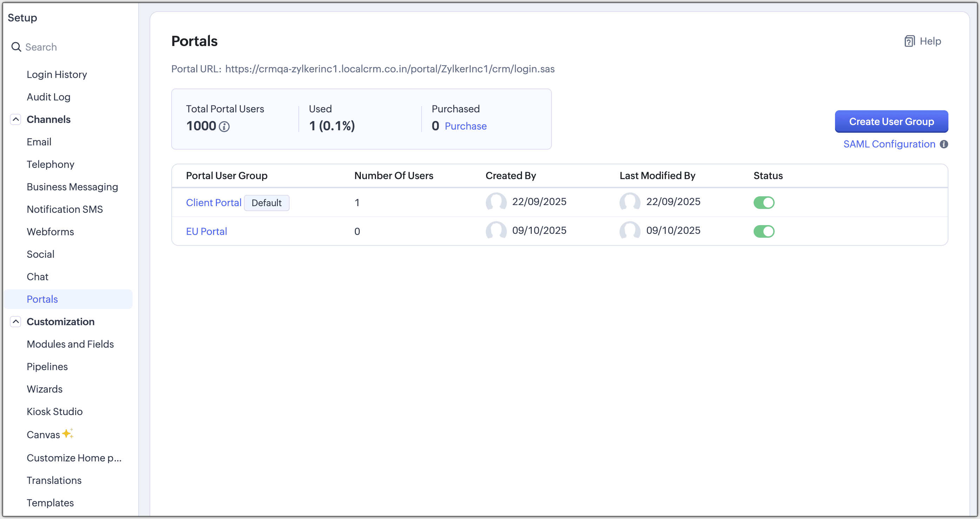Screen dimensions: 980x519
Task: Open Telephony in the sidebar
Action: click(x=50, y=164)
